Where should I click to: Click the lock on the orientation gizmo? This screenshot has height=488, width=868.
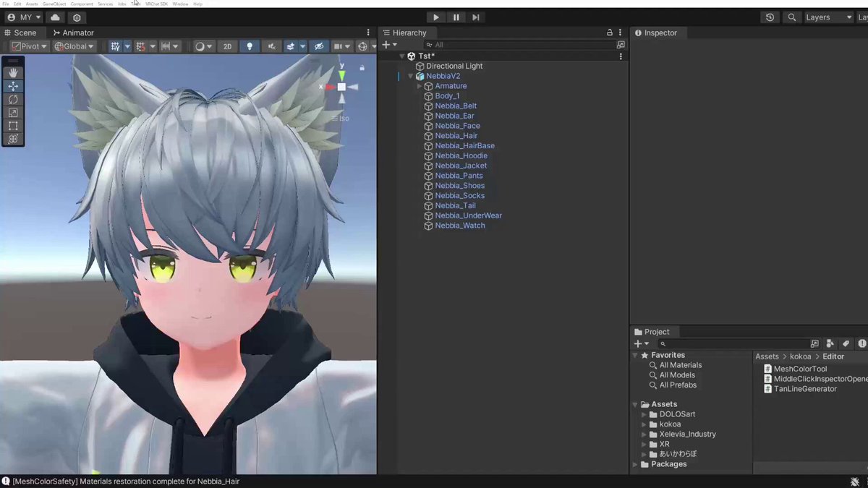click(362, 68)
